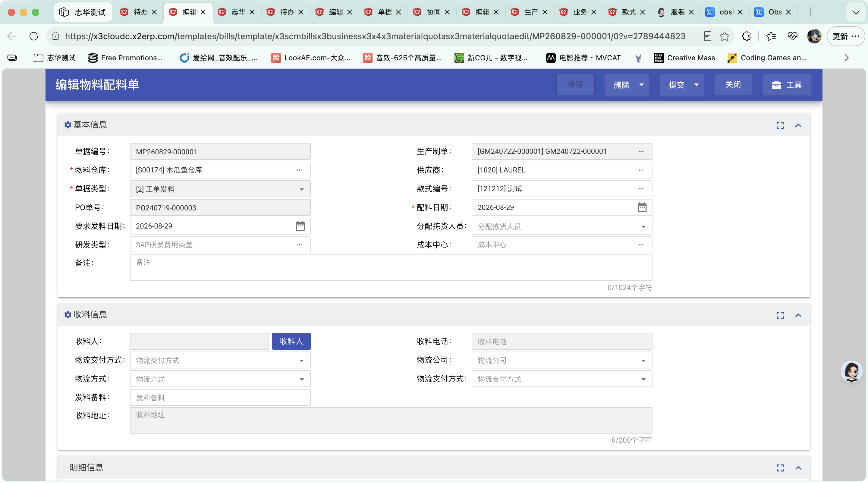Maximize the 收料信息 panel
Image resolution: width=868 pixels, height=483 pixels.
tap(780, 315)
